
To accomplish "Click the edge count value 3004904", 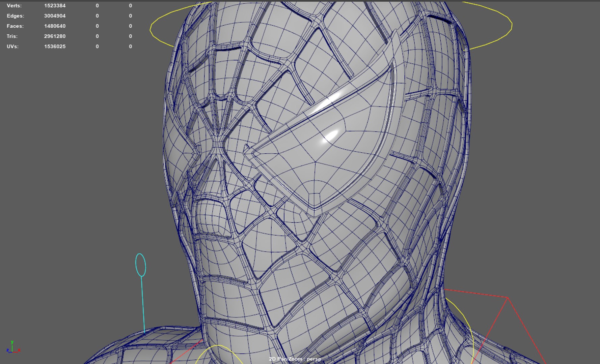I will [55, 16].
